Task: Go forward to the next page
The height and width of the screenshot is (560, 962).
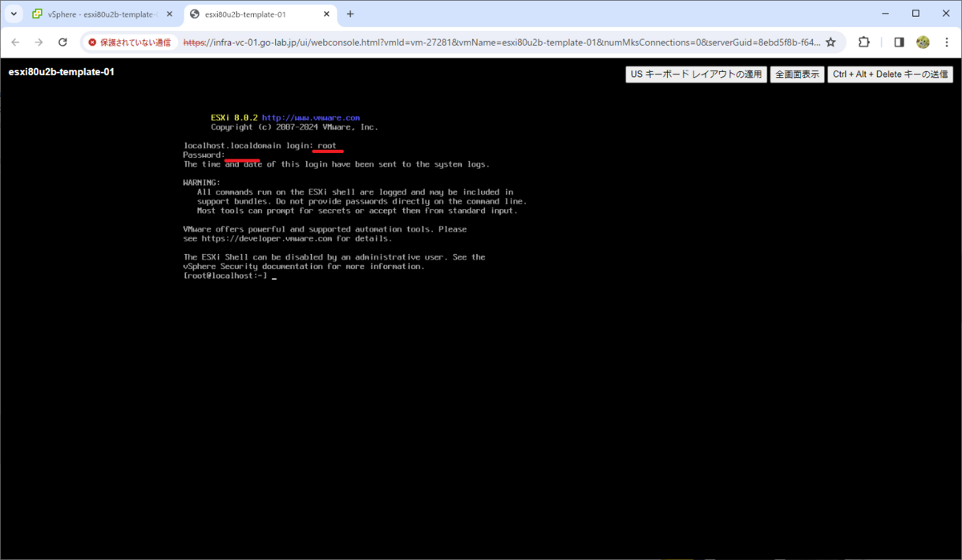Action: 38,42
